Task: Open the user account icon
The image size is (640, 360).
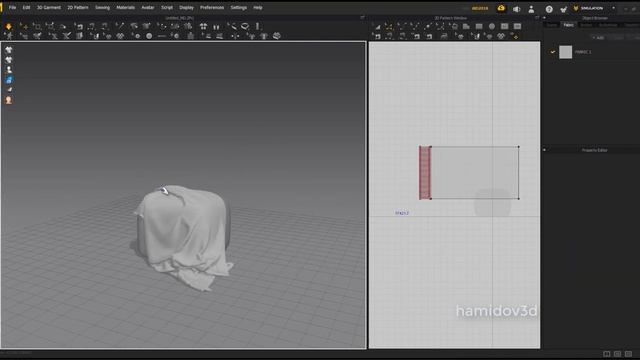Action: pos(531,9)
